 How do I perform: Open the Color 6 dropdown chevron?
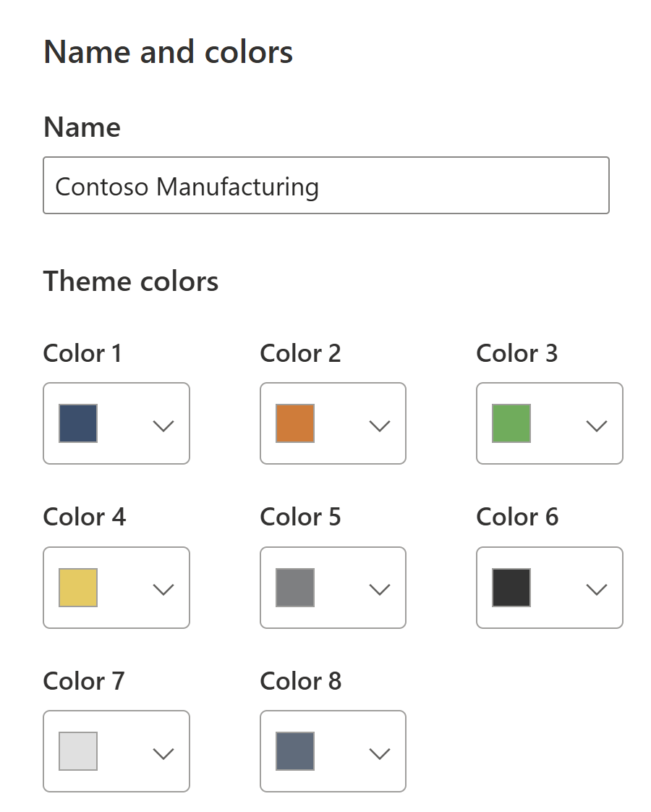point(597,590)
